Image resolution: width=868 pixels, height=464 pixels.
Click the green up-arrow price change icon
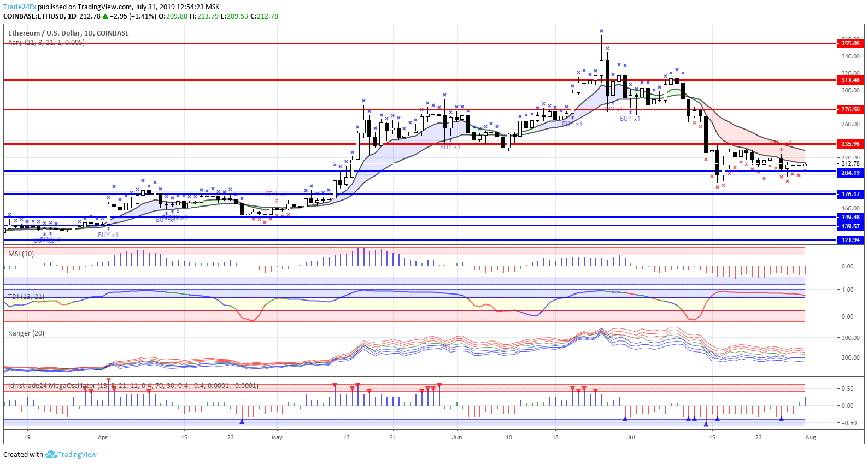(x=105, y=16)
